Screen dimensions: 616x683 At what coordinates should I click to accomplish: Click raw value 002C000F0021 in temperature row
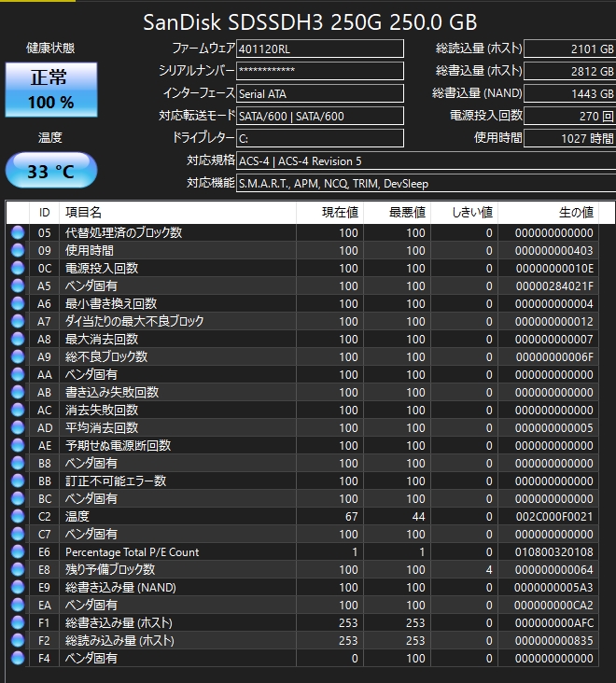(554, 516)
